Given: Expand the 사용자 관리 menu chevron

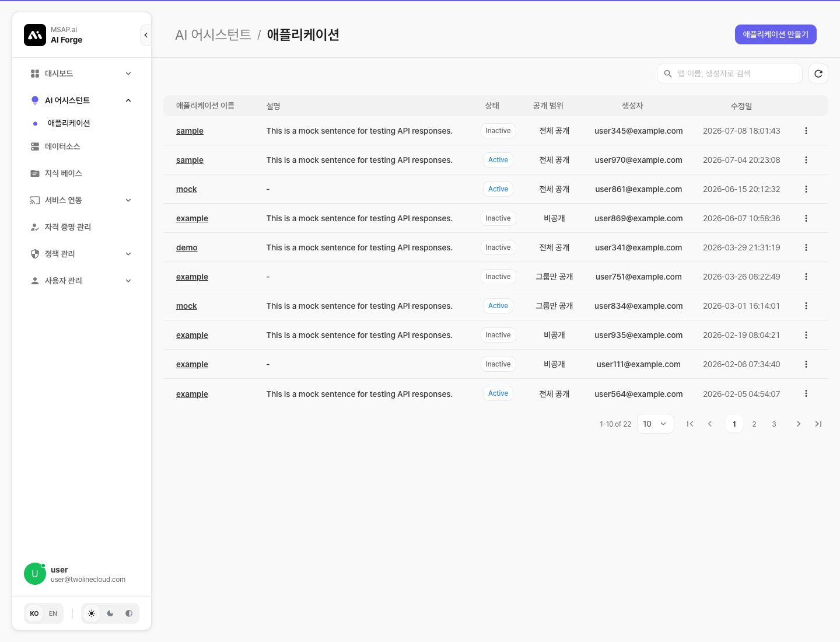Looking at the screenshot, I should [x=128, y=281].
